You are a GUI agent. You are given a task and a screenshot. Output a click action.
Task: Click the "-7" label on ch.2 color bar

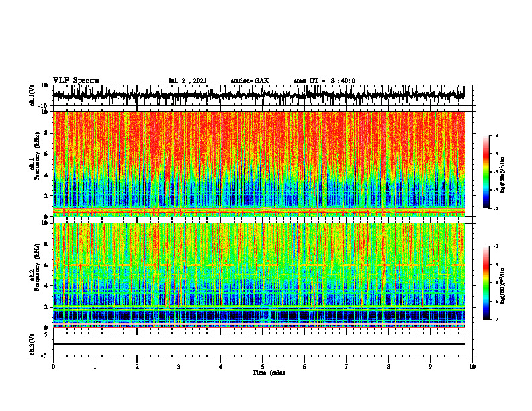tap(495, 319)
